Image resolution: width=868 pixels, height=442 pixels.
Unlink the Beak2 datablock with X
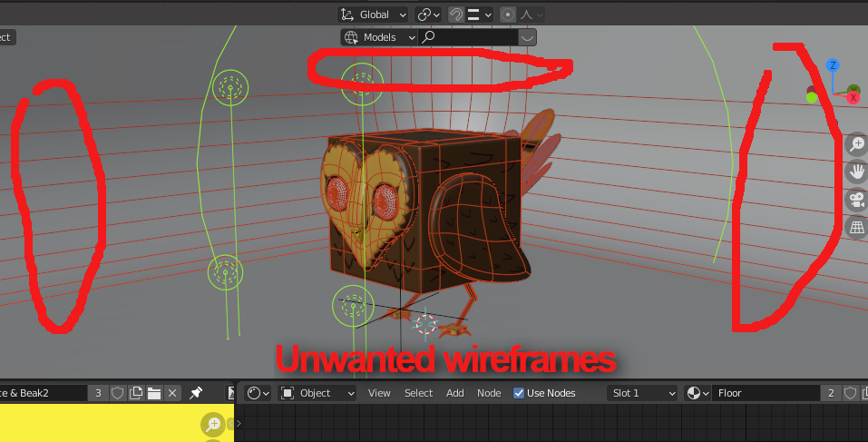coord(172,393)
